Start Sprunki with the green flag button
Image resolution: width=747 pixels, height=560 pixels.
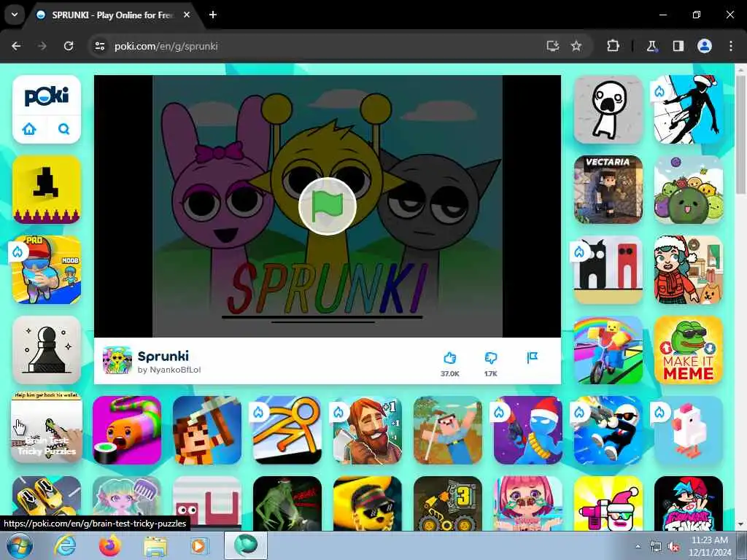tap(328, 206)
